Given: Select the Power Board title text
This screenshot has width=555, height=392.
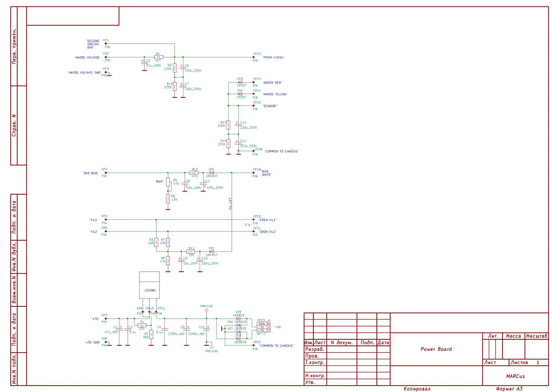Looking at the screenshot, I should tap(436, 349).
